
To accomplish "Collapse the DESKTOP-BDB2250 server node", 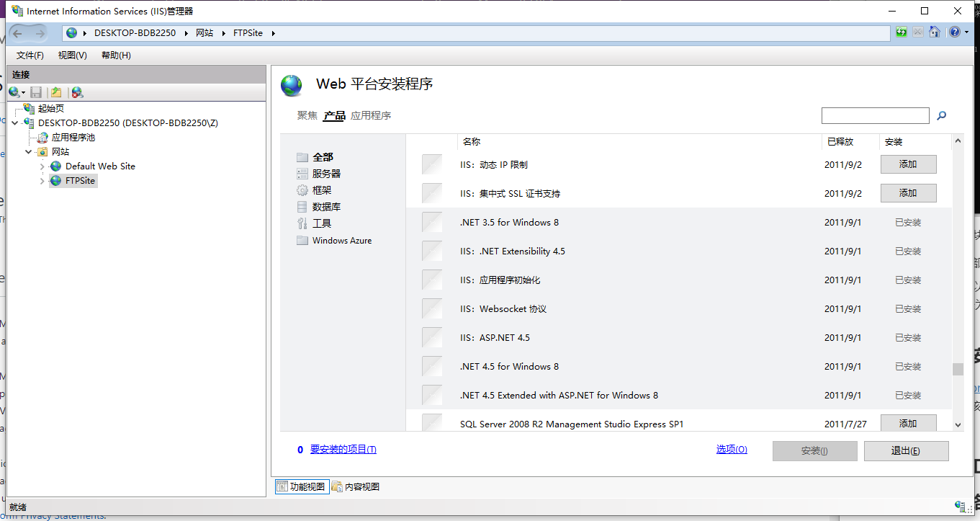I will click(16, 123).
